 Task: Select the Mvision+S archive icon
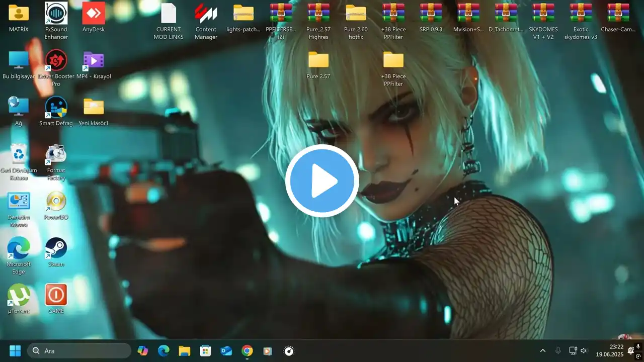(468, 14)
